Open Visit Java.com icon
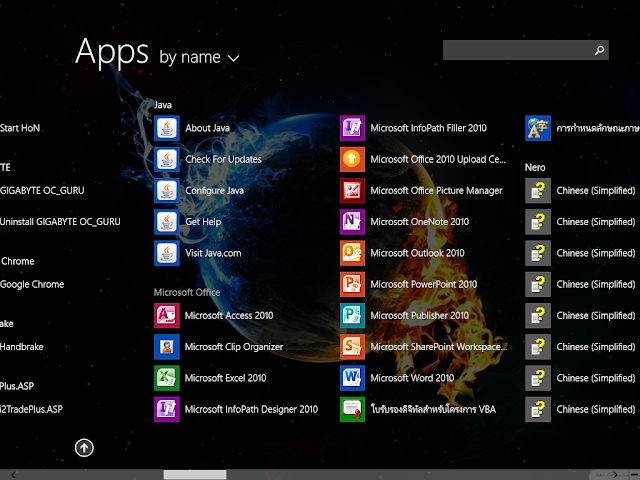Screen dimensions: 640x480 [x=167, y=253]
